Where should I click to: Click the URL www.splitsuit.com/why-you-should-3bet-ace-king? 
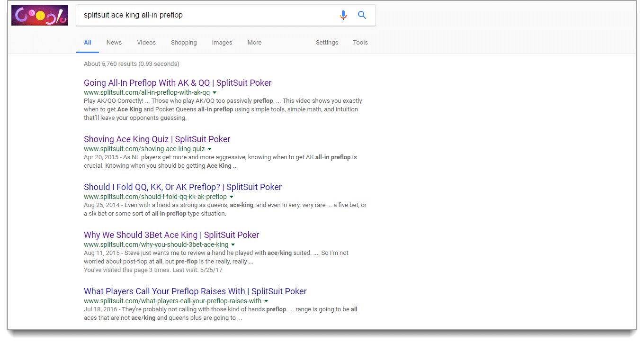[x=156, y=244]
